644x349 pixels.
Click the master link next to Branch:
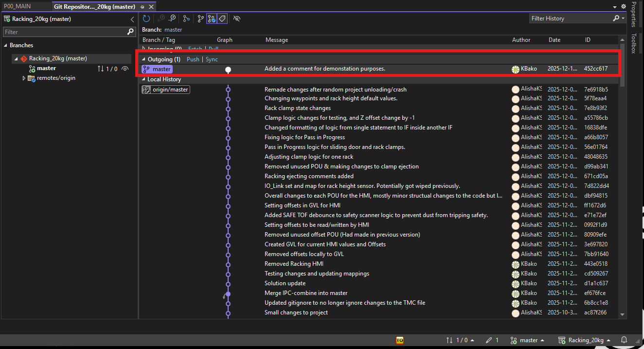point(173,30)
